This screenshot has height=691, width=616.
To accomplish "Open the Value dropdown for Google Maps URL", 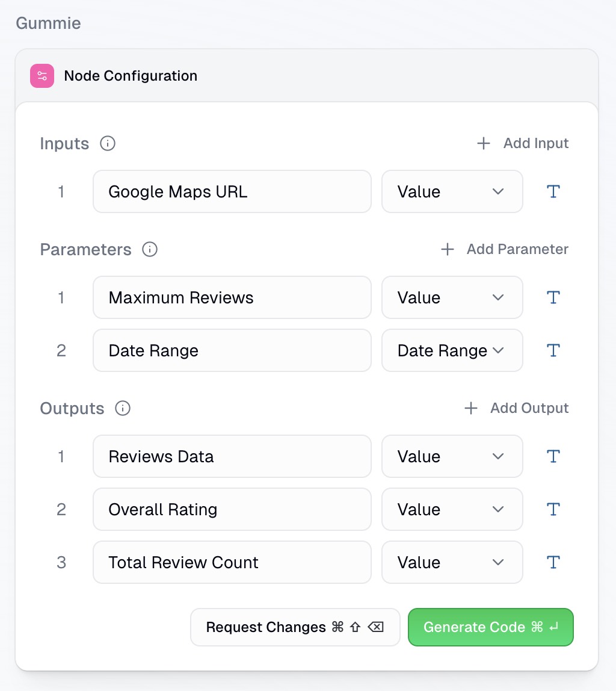I will [452, 191].
